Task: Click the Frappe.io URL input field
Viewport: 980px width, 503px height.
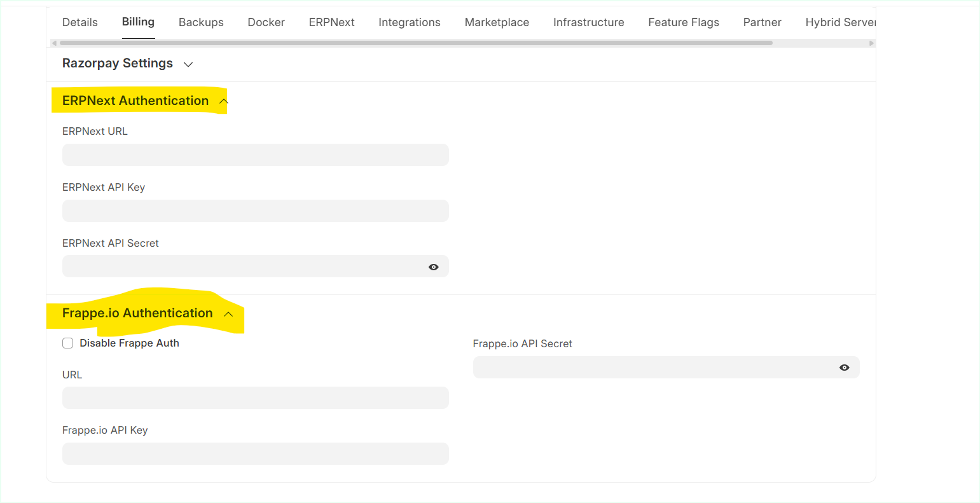Action: 256,397
